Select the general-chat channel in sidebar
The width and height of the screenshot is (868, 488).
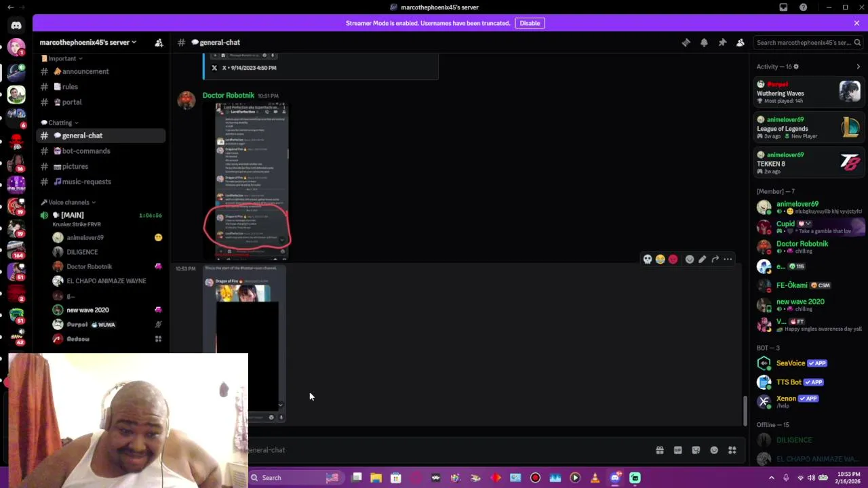[102, 136]
